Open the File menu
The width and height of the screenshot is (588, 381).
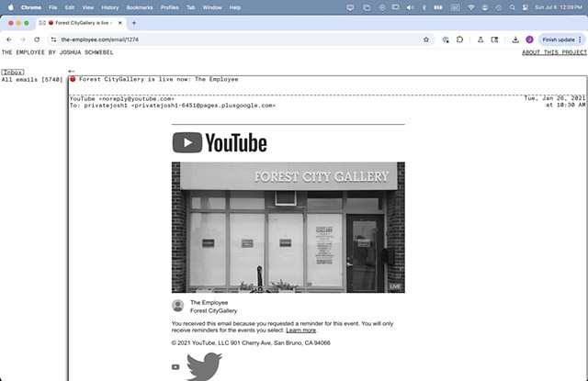click(53, 7)
